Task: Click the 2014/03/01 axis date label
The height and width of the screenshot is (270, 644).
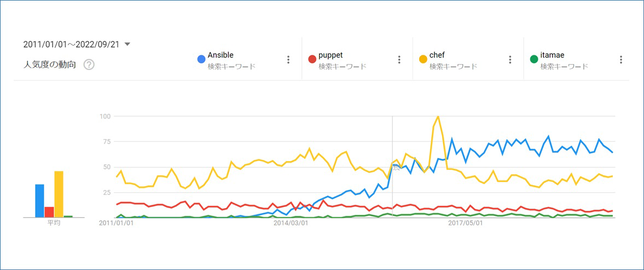Action: 291,223
